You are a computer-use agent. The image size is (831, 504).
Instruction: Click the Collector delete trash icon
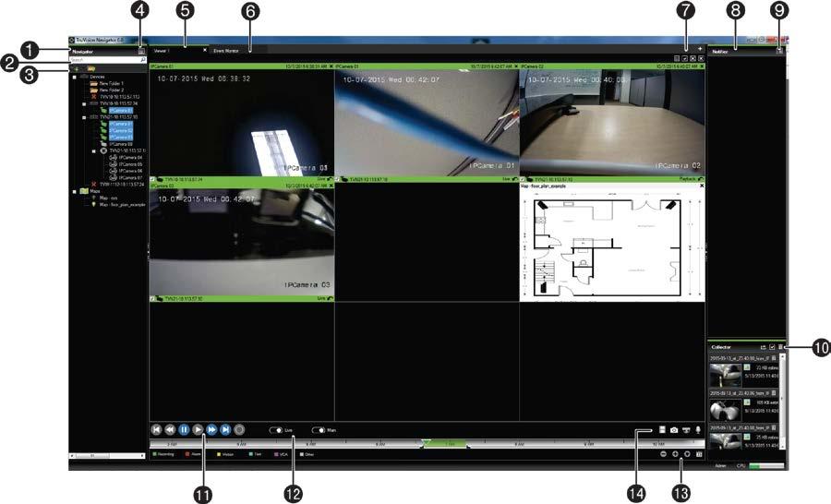tap(780, 347)
